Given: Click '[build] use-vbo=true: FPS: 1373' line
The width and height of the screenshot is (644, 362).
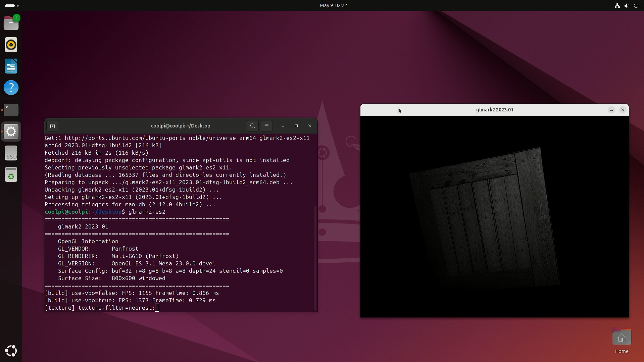Looking at the screenshot, I should 130,300.
